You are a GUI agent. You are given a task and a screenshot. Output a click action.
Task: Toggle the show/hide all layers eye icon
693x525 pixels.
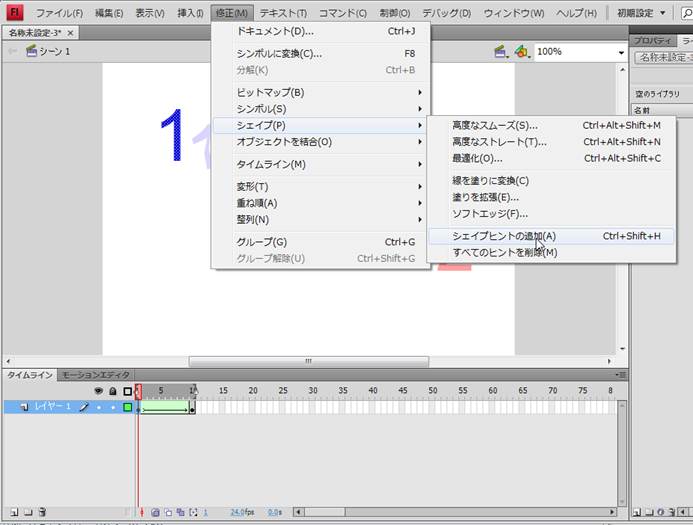coord(98,391)
